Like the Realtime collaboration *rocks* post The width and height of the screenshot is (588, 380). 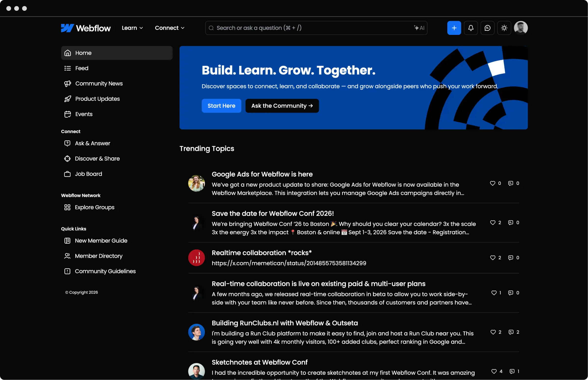pos(492,258)
